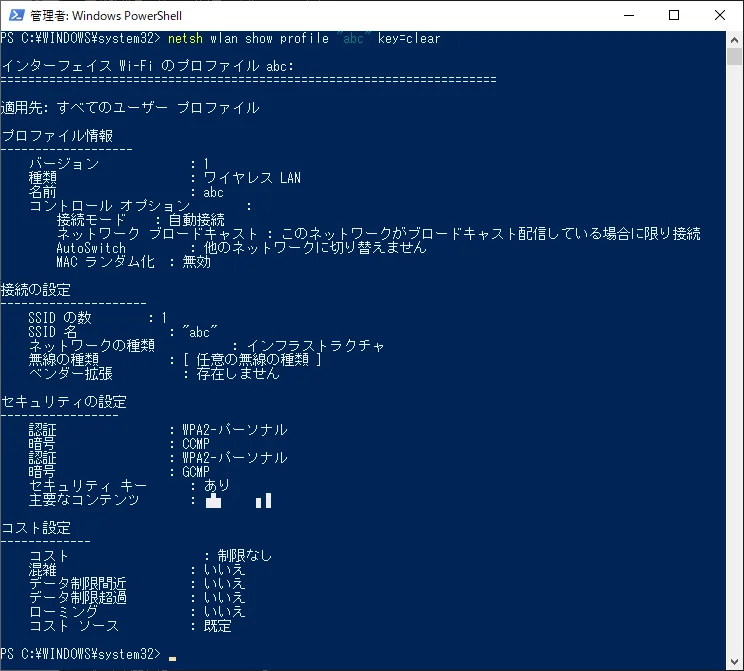Click the 'AutoSwitch' label
The image size is (744, 671).
coord(91,248)
